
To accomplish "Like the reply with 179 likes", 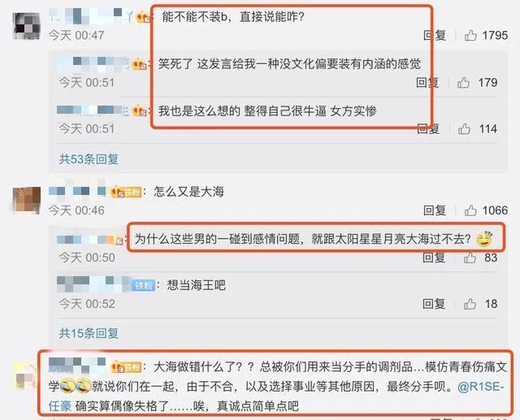I will [x=463, y=83].
